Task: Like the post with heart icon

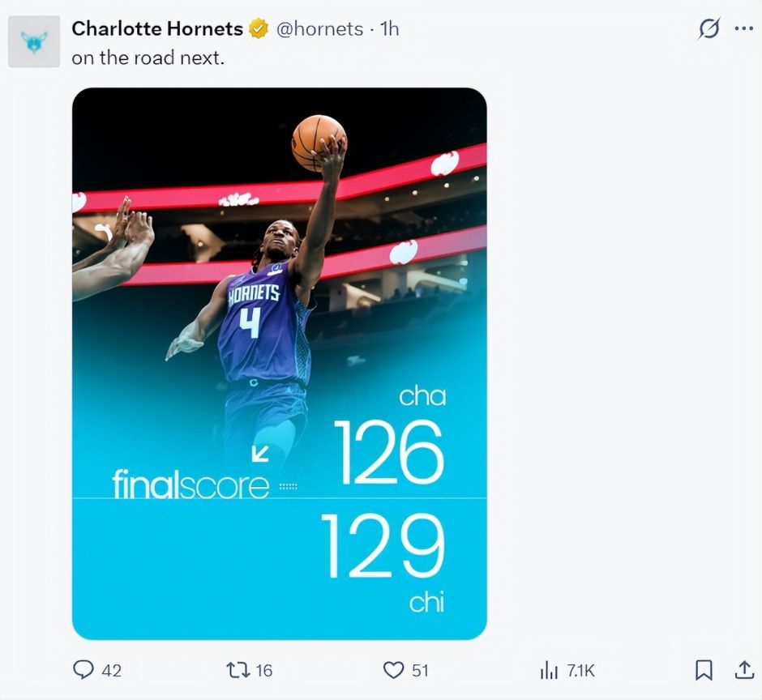Action: click(394, 670)
